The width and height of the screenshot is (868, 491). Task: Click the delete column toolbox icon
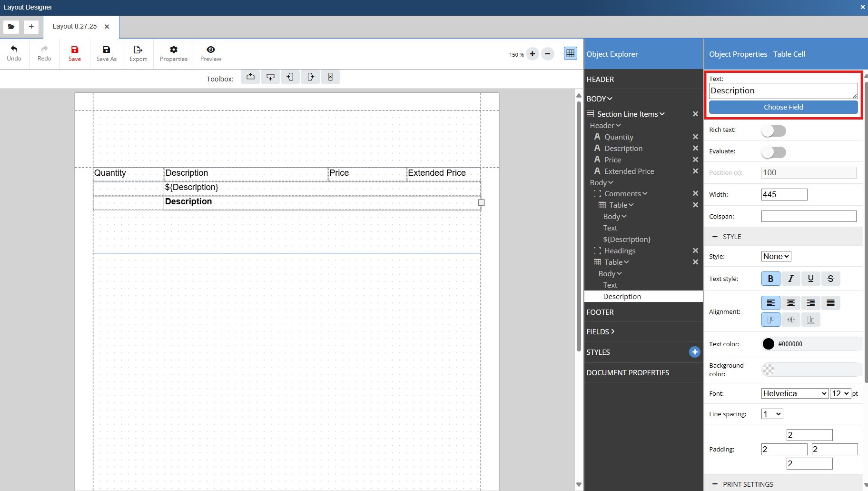coord(330,77)
